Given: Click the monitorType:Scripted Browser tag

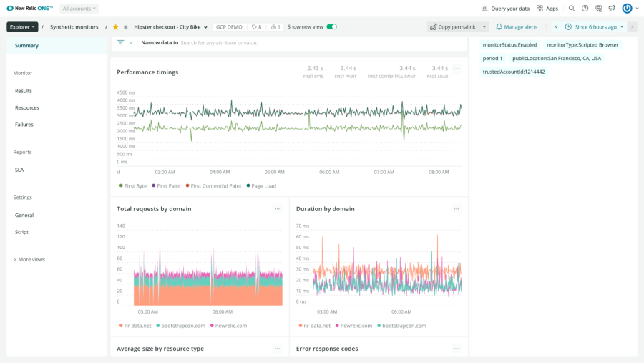Looking at the screenshot, I should point(582,45).
